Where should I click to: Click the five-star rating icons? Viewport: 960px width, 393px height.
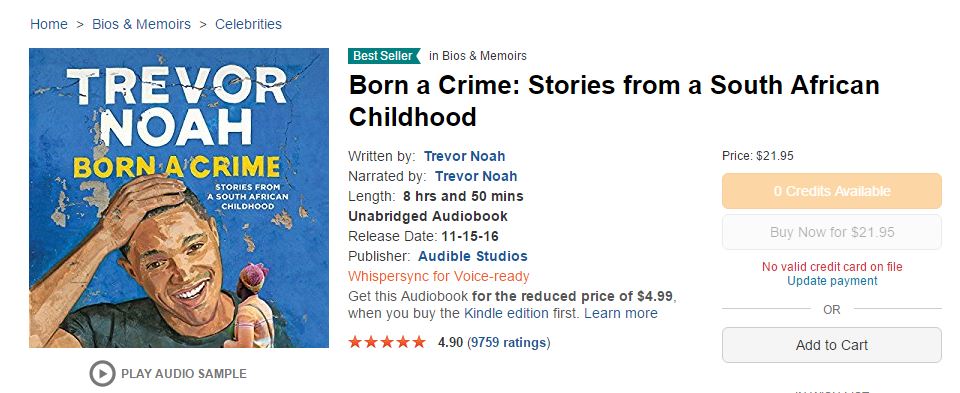[x=386, y=342]
